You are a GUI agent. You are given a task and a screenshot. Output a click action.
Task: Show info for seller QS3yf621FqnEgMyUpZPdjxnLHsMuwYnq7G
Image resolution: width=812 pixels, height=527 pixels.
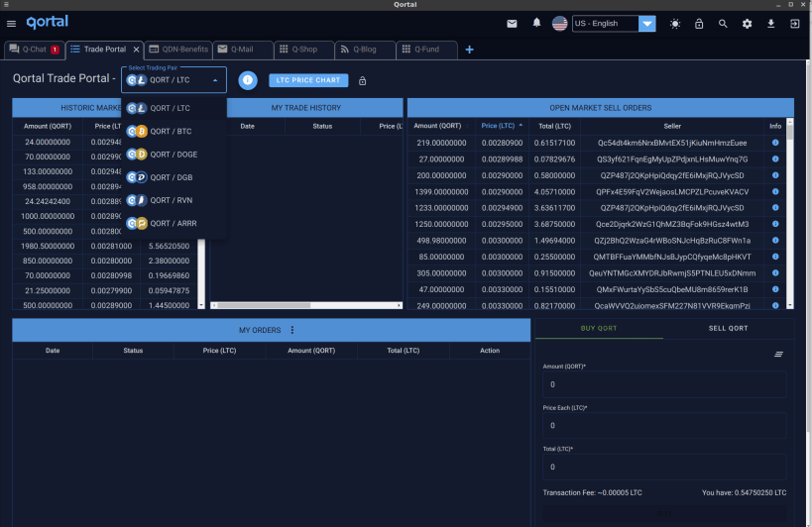(x=775, y=158)
